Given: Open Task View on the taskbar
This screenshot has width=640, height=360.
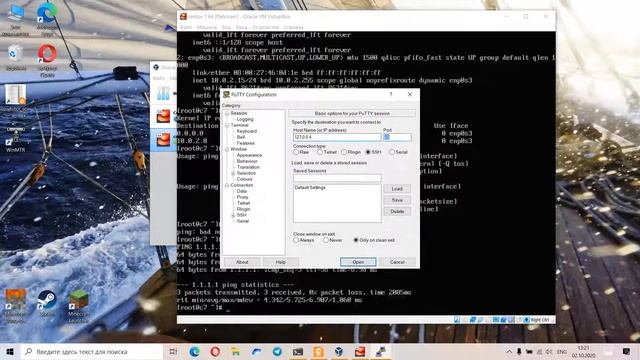Looking at the screenshot, I should point(173,351).
